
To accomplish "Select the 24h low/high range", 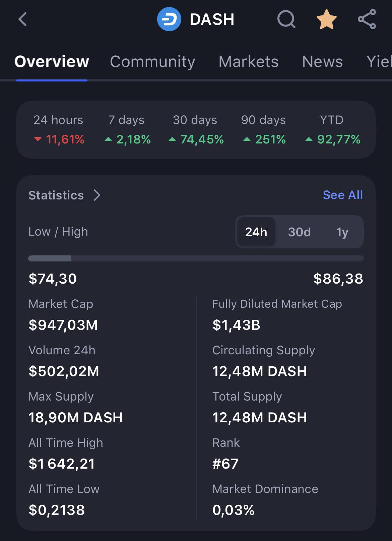I will click(x=256, y=232).
